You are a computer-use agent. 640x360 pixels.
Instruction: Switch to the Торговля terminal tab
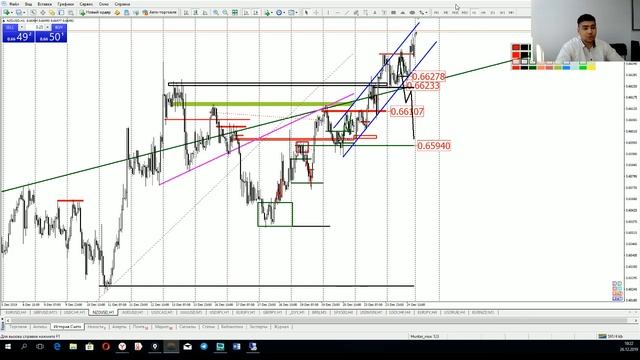click(x=18, y=327)
